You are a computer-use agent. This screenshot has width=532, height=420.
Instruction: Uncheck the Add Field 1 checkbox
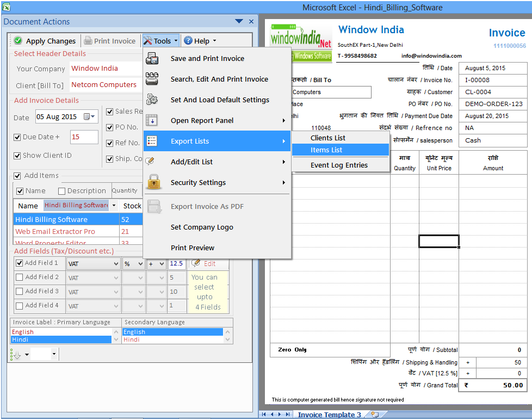(x=20, y=263)
